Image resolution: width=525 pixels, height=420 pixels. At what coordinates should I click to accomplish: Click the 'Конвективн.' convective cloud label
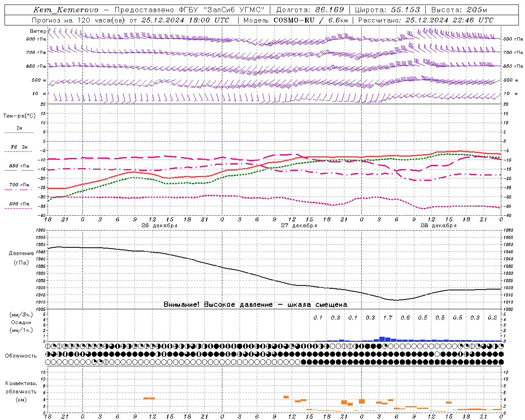coord(21,383)
